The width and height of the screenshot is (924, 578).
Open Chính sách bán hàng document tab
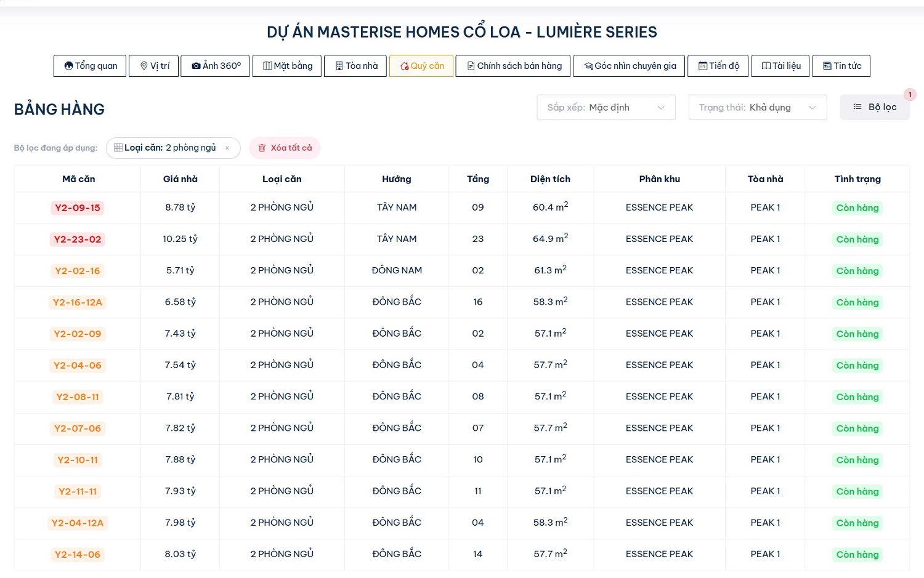pos(514,66)
